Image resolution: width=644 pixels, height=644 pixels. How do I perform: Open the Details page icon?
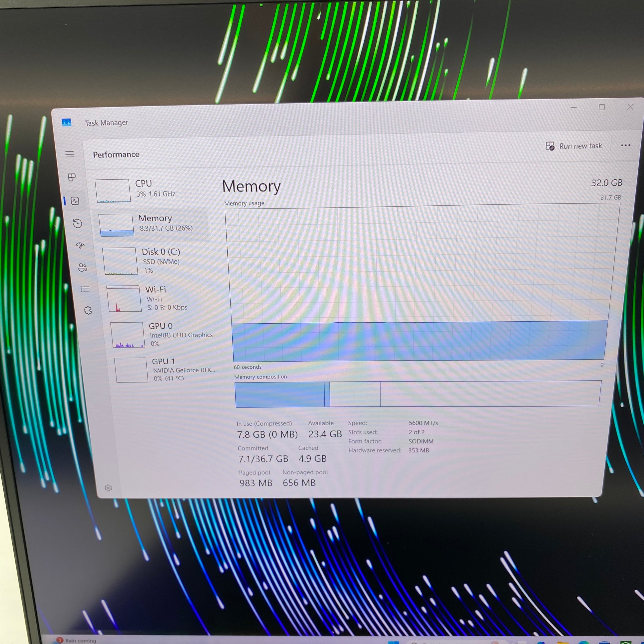[85, 289]
